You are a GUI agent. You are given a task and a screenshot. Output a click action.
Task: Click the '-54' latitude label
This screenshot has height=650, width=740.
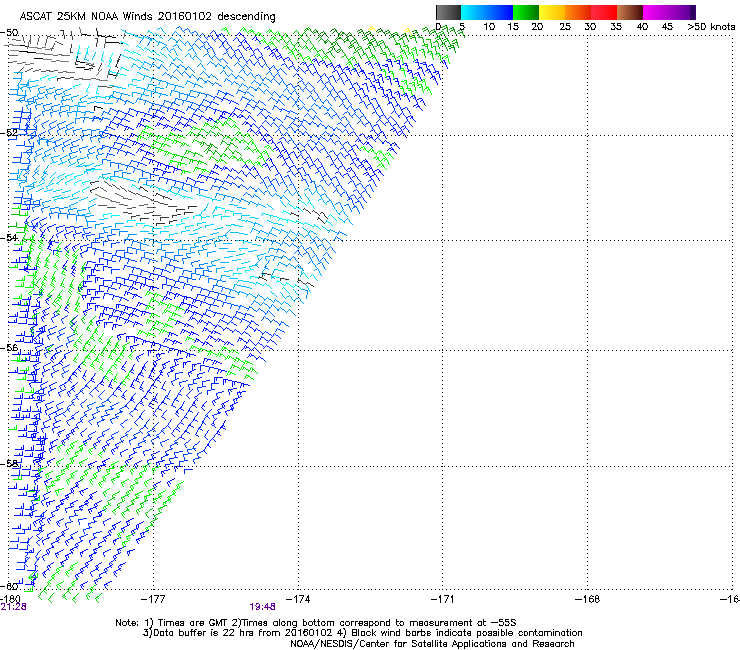point(9,237)
